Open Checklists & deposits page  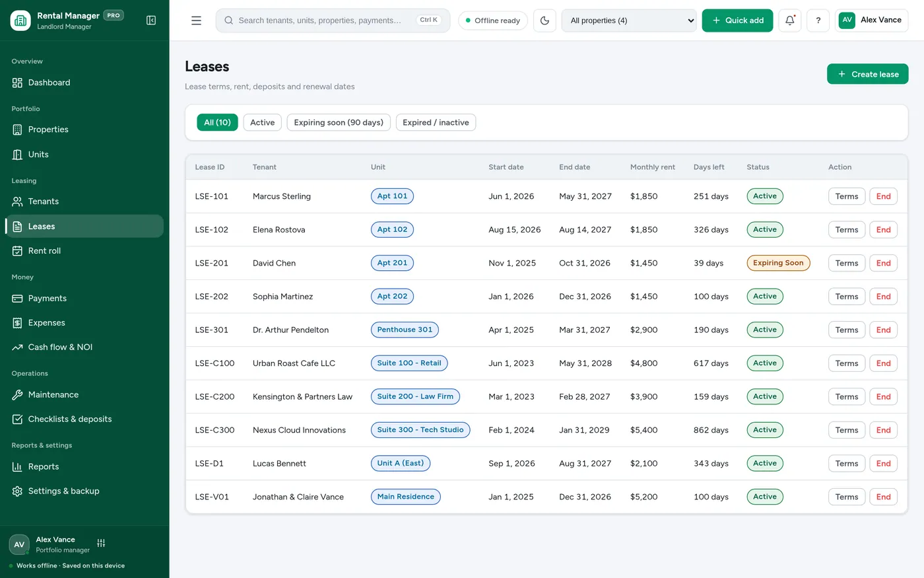point(84,419)
